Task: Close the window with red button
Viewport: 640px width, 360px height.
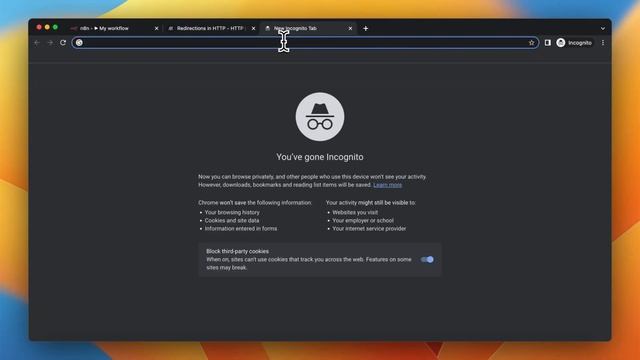Action: coord(39,27)
